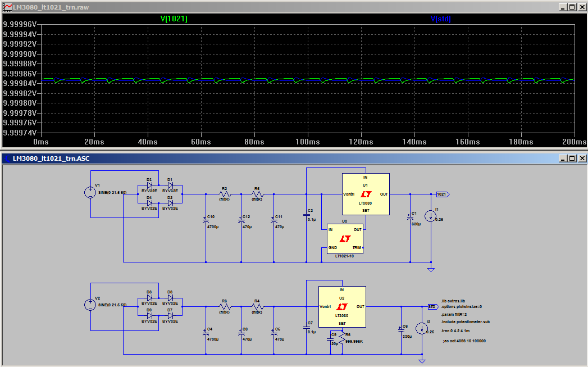Select the .param filtR=2 directive
The width and height of the screenshot is (588, 367).
(454, 315)
